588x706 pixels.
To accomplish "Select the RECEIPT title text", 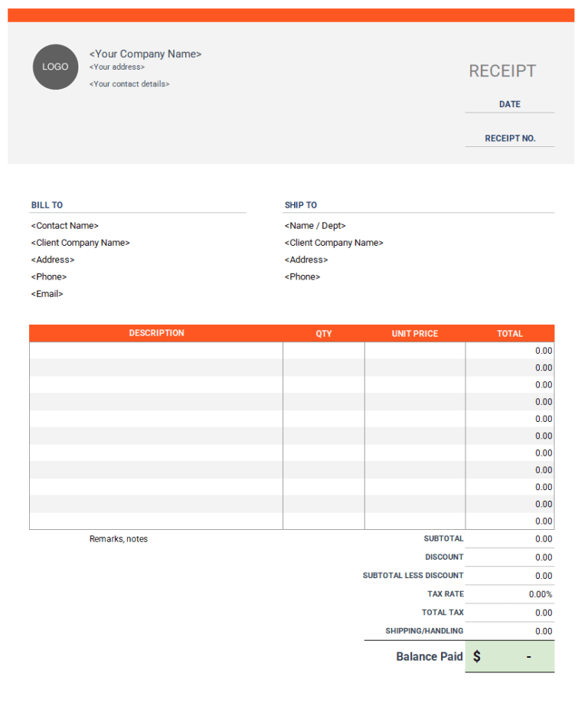I will [502, 71].
